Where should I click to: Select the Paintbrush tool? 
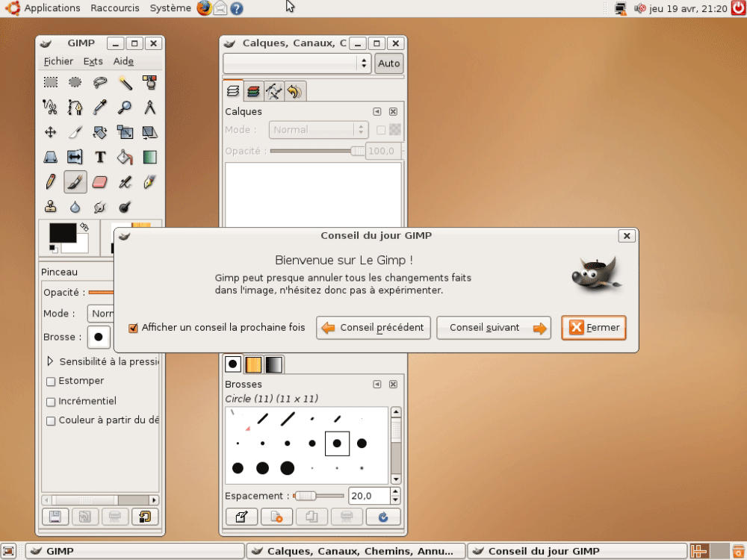coord(75,181)
